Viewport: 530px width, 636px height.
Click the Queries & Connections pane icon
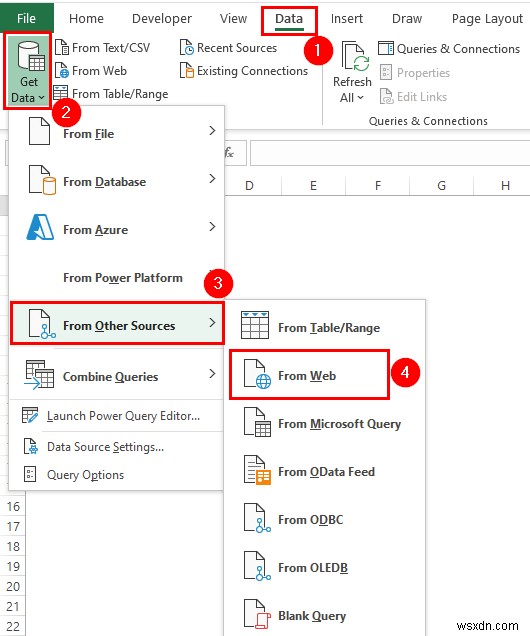[x=386, y=48]
